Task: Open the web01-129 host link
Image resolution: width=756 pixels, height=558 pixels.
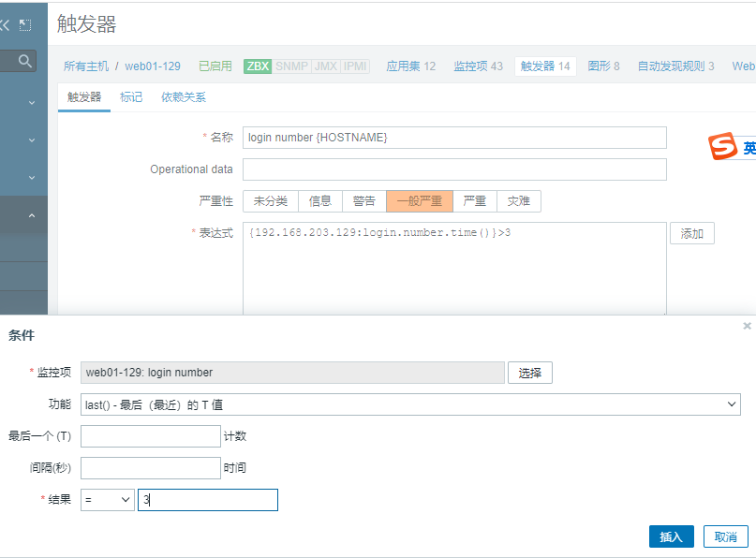Action: click(153, 66)
